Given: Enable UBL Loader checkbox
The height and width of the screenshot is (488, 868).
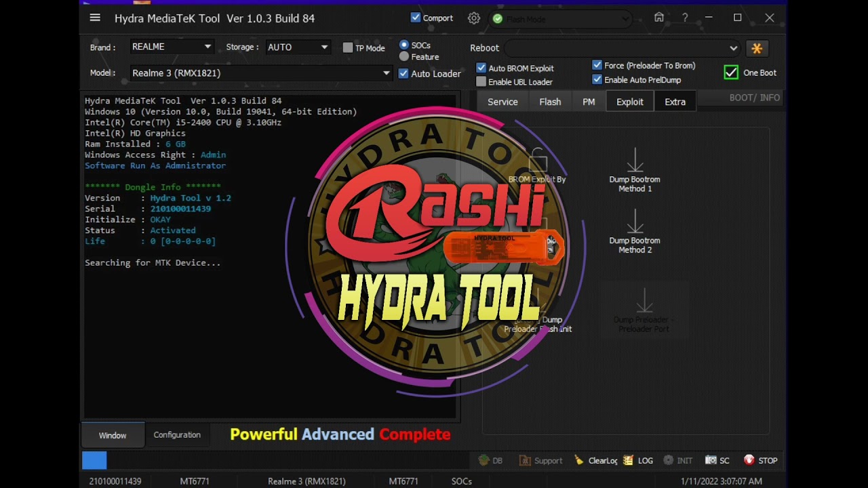Looking at the screenshot, I should [481, 81].
